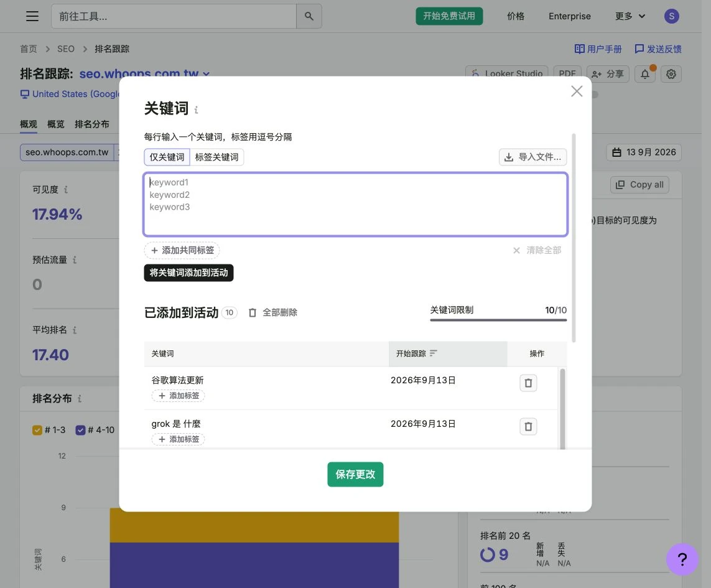Image resolution: width=711 pixels, height=588 pixels.
Task: Click the 17.94% visibility value
Action: coord(57,214)
